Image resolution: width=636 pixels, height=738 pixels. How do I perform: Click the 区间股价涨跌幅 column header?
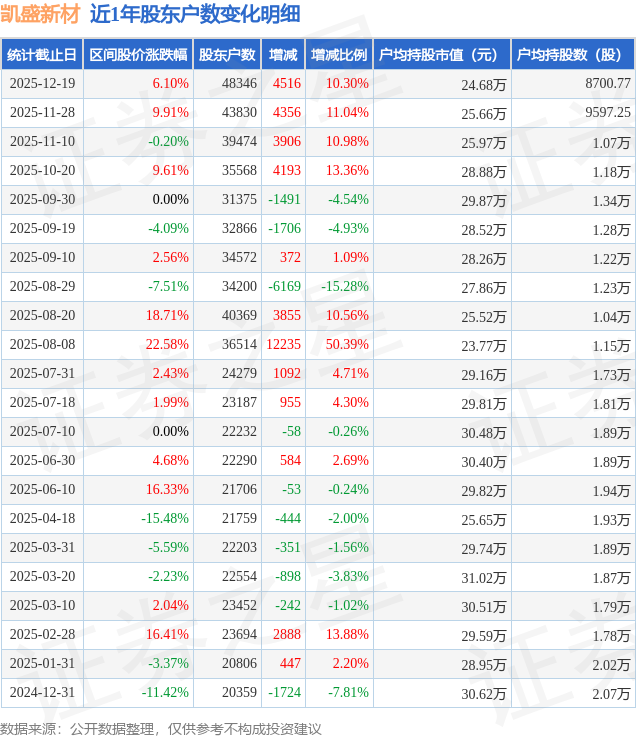[137, 55]
